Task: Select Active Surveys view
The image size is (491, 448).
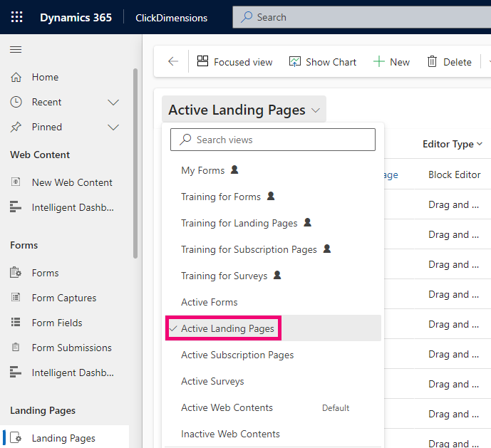Action: click(273, 381)
